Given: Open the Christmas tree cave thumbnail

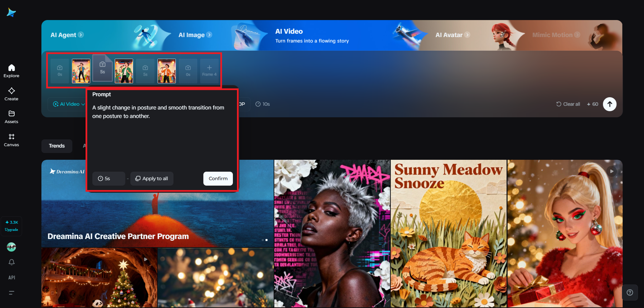Looking at the screenshot, I should [x=99, y=278].
